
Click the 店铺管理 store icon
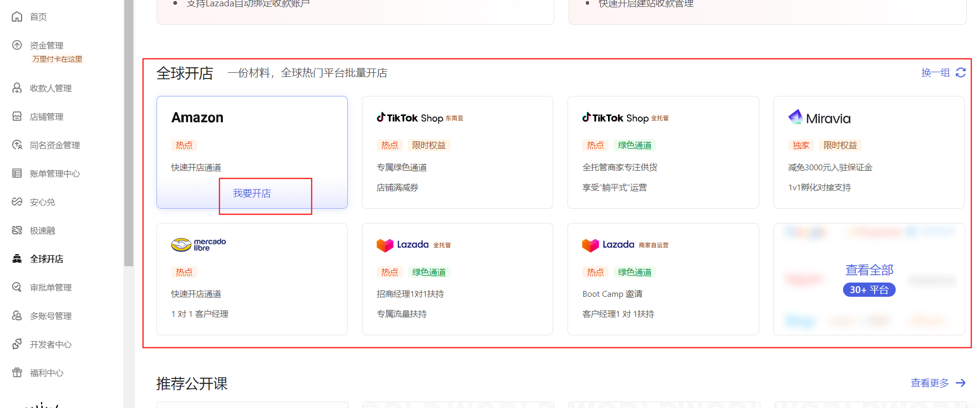(x=17, y=116)
